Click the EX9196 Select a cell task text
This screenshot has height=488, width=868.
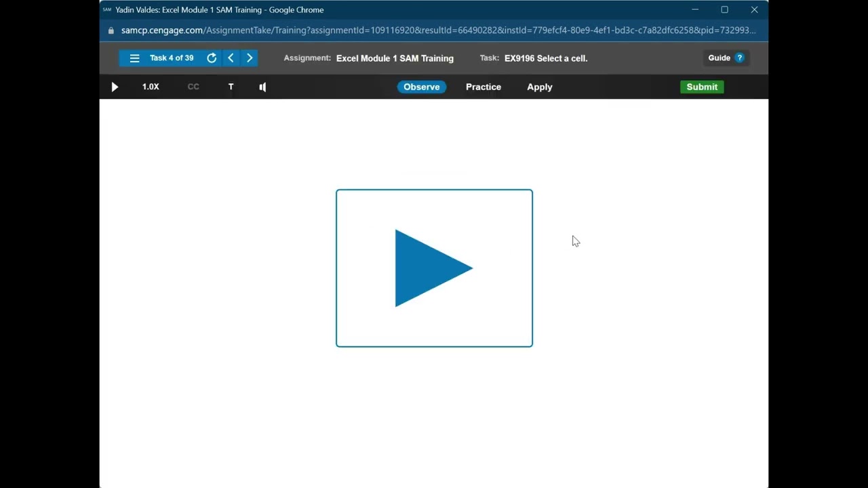546,58
